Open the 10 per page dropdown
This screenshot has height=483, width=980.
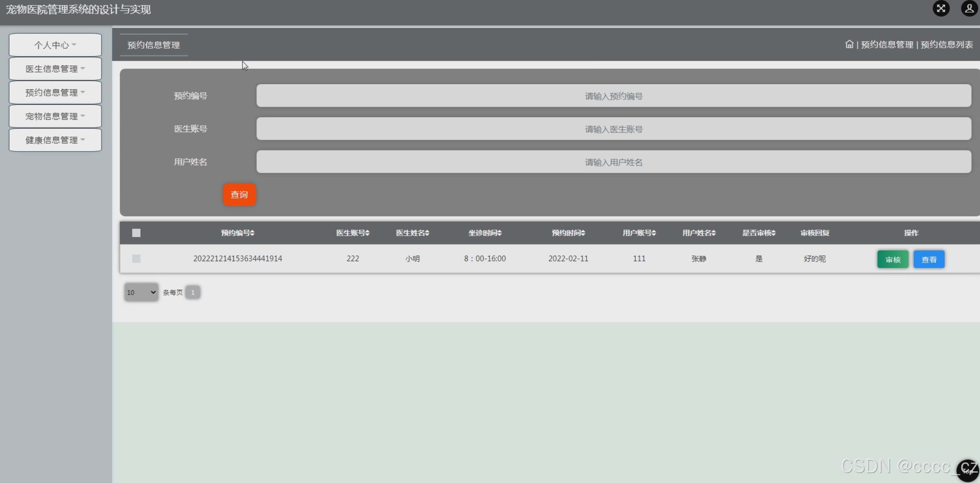141,292
